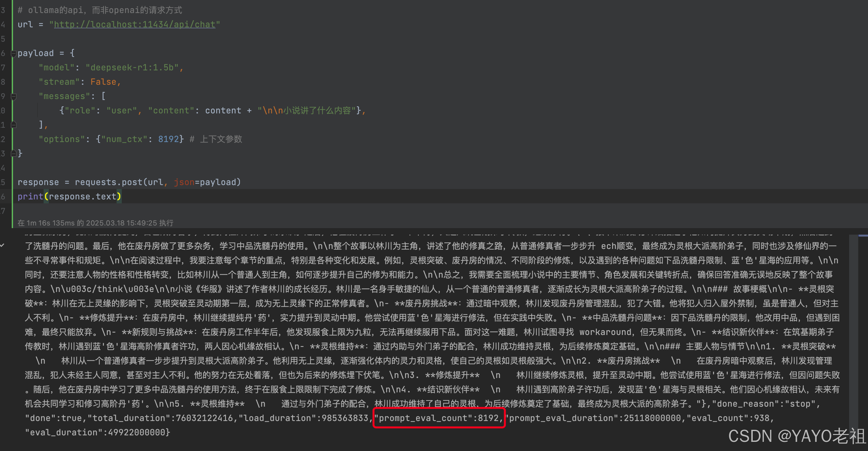
Task: Click the eval_count 938 output value
Action: (762, 418)
